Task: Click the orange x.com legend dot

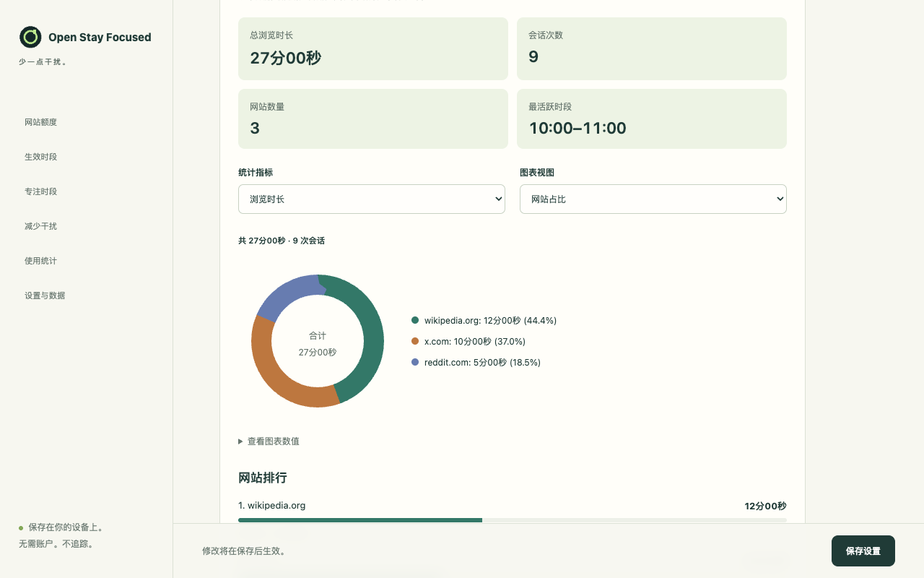Action: click(415, 341)
